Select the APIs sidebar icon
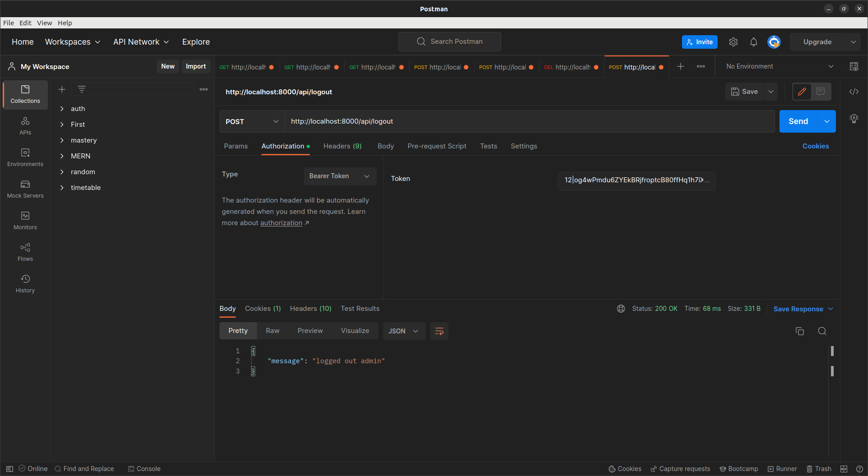 coord(25,125)
